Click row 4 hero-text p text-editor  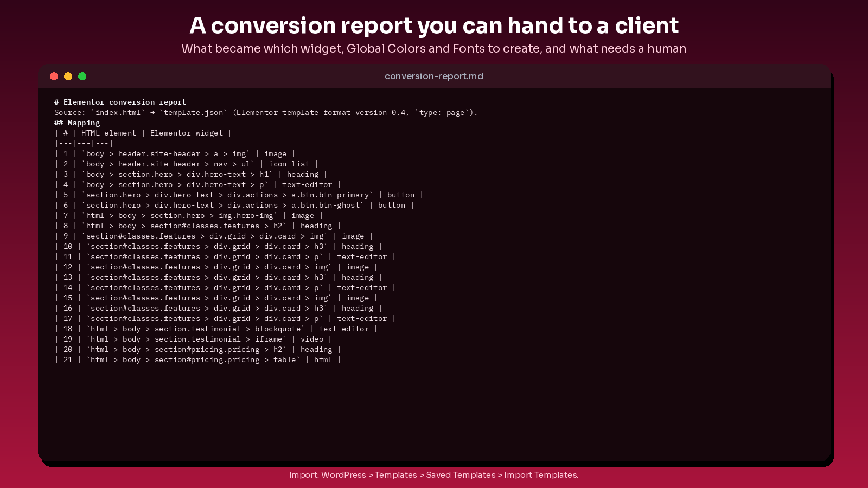pos(197,184)
